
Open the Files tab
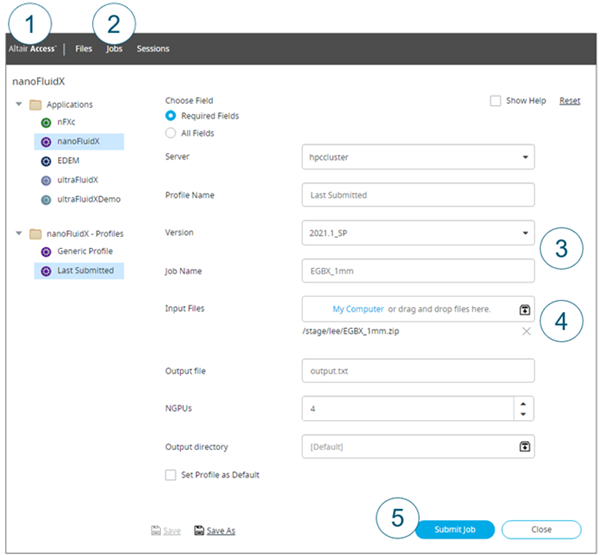click(x=83, y=49)
